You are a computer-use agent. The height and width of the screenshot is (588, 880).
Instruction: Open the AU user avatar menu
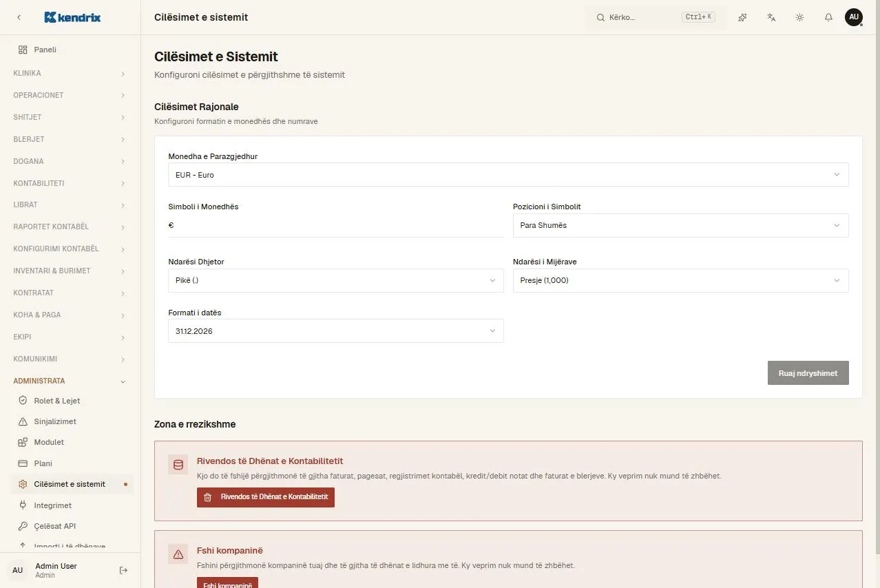tap(854, 17)
